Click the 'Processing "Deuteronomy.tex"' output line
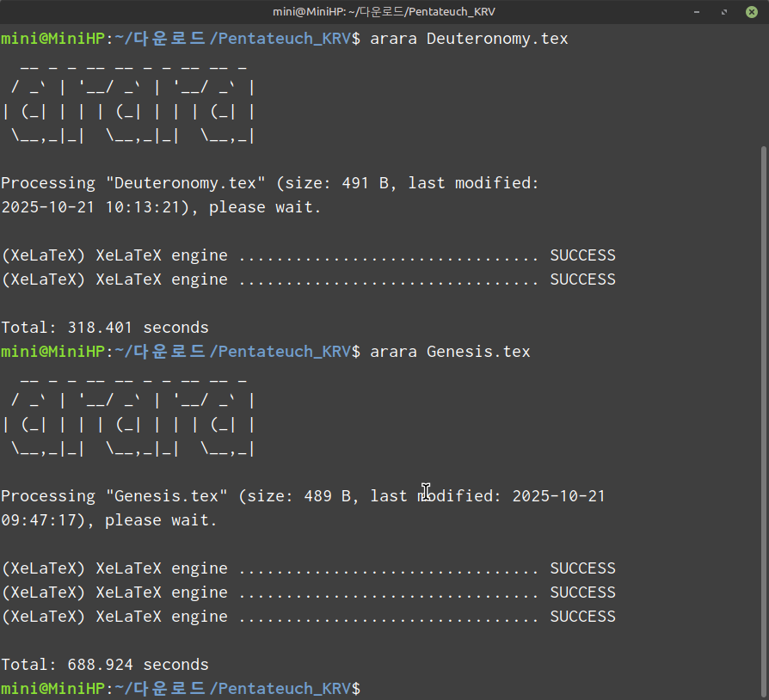 270,183
